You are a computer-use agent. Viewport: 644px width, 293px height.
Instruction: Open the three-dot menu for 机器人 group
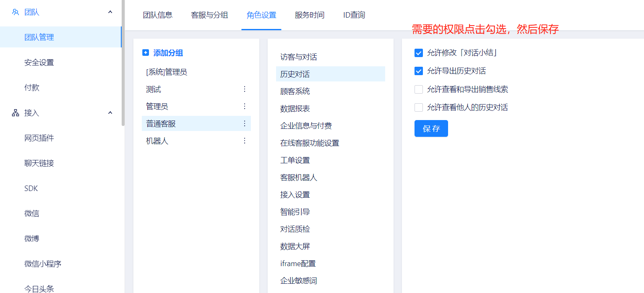point(245,141)
